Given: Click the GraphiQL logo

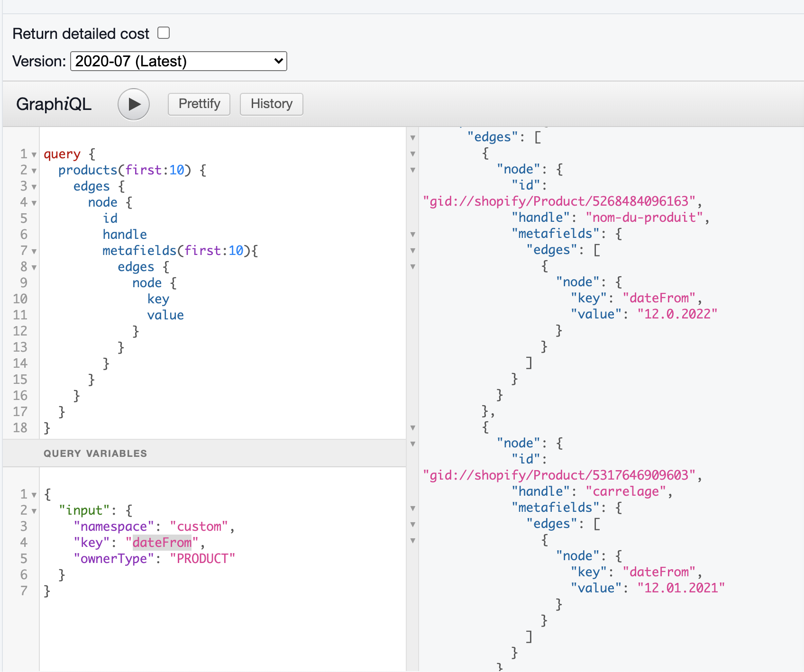Looking at the screenshot, I should 54,104.
